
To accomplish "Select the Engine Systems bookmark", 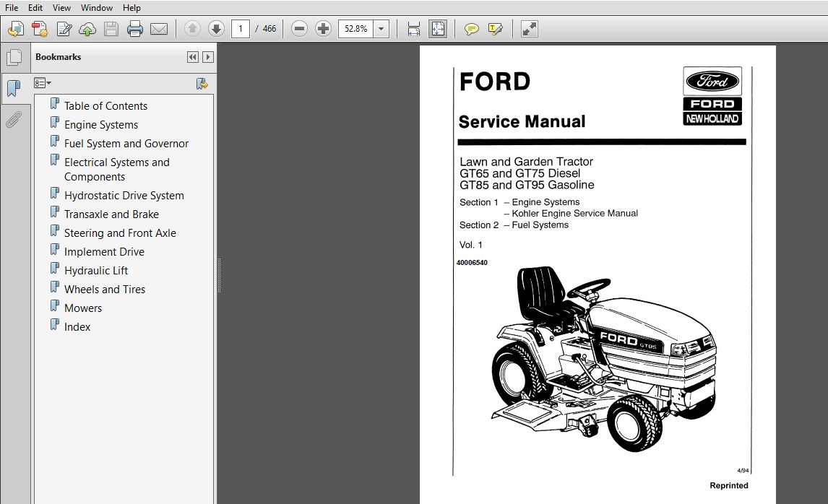I will (x=101, y=124).
